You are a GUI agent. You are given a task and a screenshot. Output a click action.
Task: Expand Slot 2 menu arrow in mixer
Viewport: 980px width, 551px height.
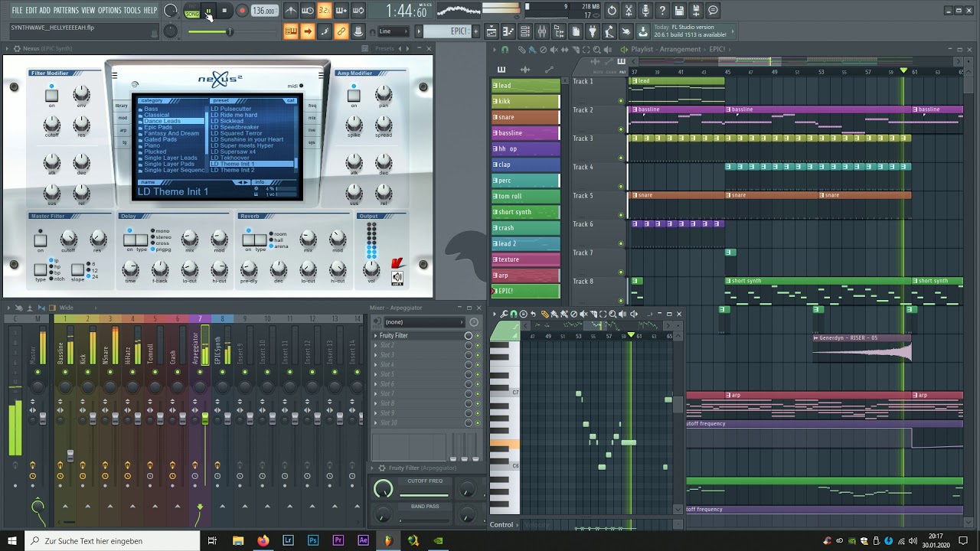376,345
